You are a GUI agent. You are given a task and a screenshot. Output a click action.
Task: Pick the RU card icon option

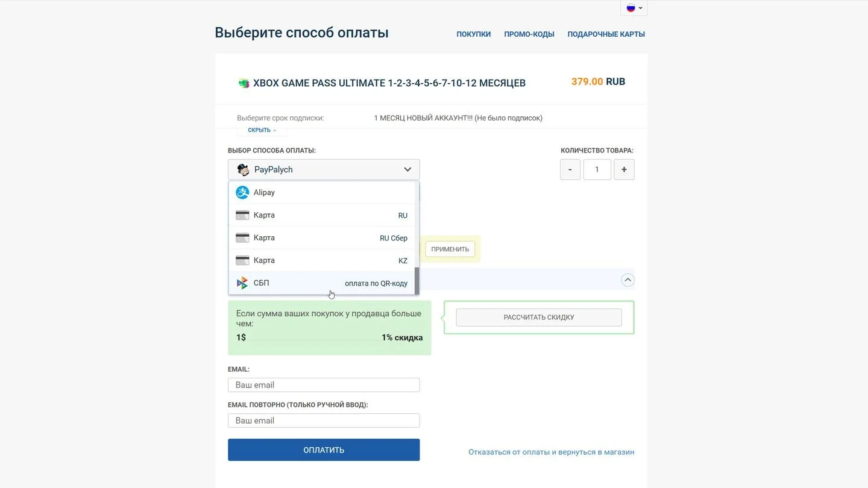click(x=242, y=215)
